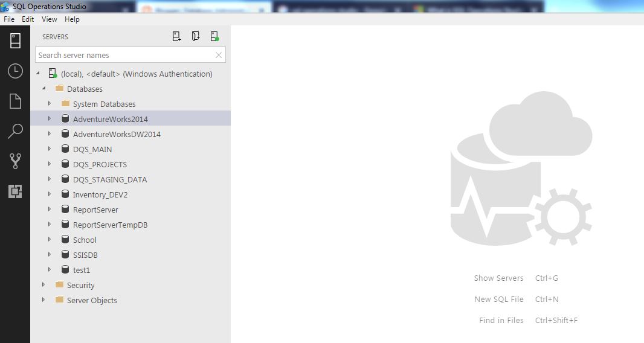The height and width of the screenshot is (343, 644).
Task: Open the File menu
Action: [9, 19]
